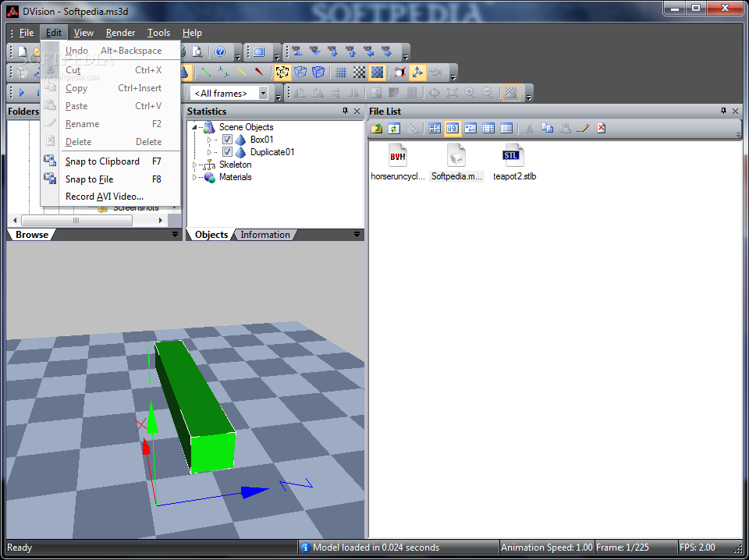This screenshot has height=560, width=749.
Task: Switch to the Information tab
Action: pyautogui.click(x=265, y=235)
